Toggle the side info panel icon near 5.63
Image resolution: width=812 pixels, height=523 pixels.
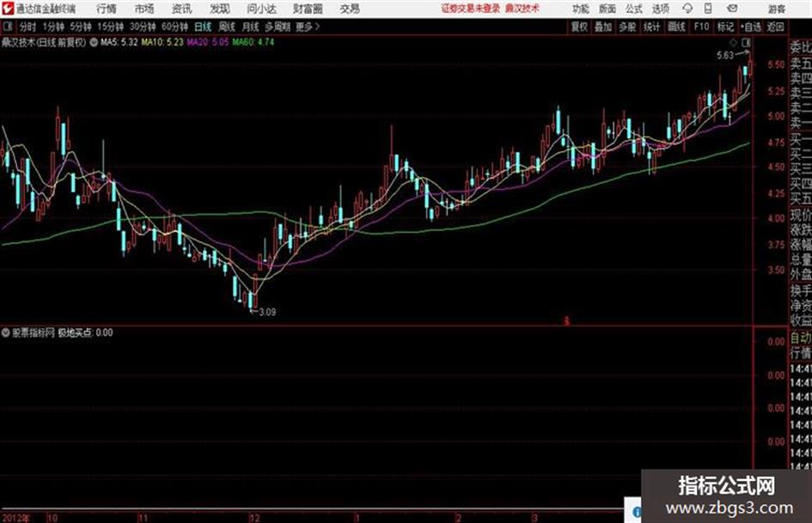click(x=746, y=42)
